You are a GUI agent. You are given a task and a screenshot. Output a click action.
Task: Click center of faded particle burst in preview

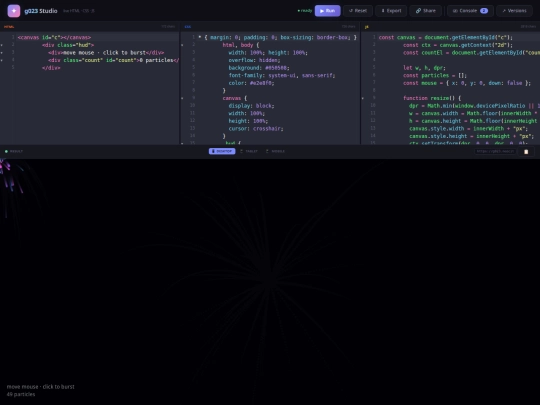coord(269,281)
